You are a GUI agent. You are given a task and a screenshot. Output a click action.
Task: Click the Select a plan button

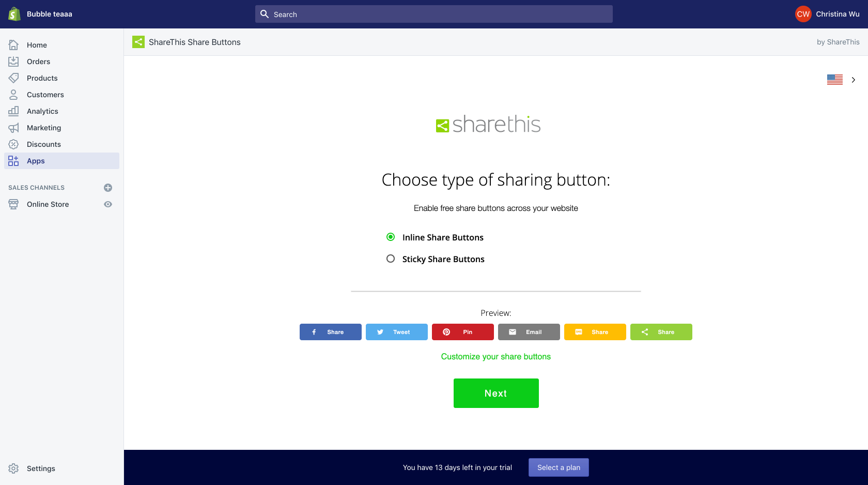point(559,467)
